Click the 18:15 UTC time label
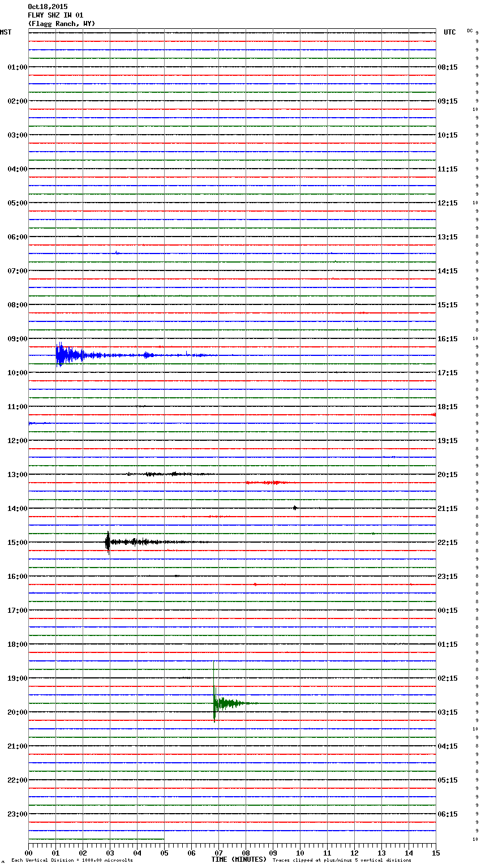 click(x=448, y=407)
